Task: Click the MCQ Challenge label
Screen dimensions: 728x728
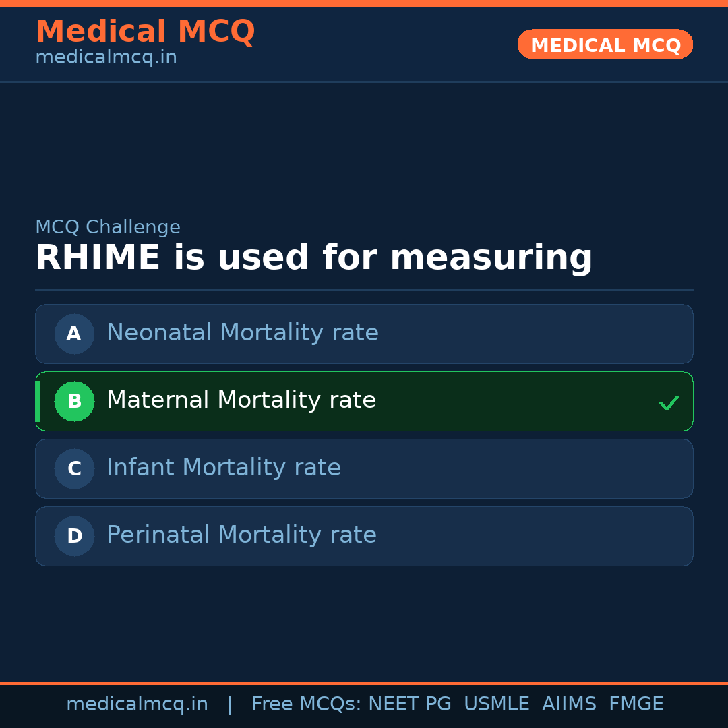Action: 108,227
